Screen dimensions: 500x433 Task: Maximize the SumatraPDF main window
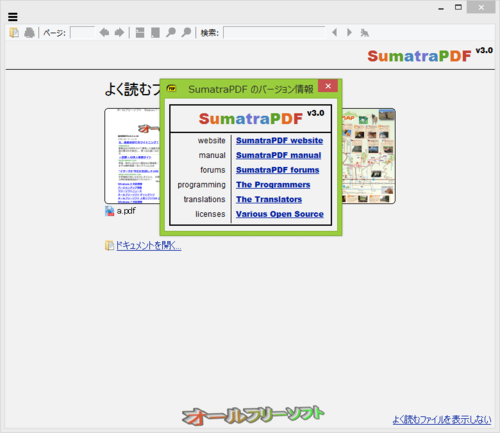tap(458, 7)
